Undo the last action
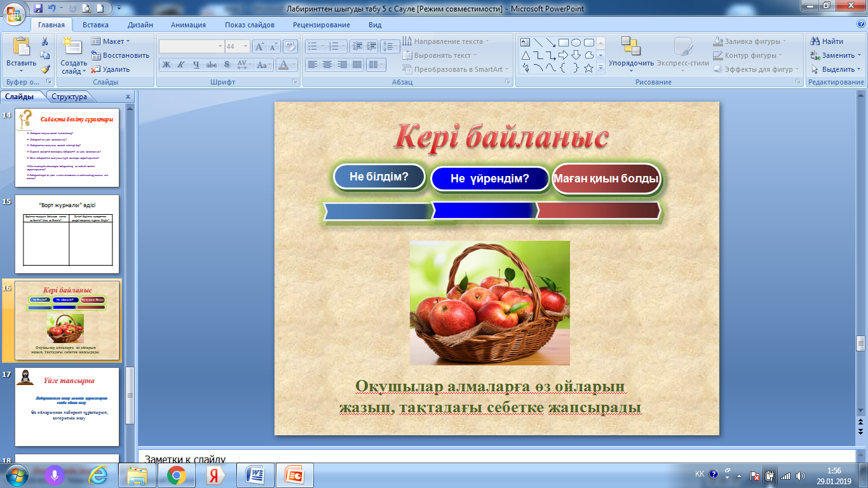This screenshot has height=488, width=868. click(x=55, y=9)
